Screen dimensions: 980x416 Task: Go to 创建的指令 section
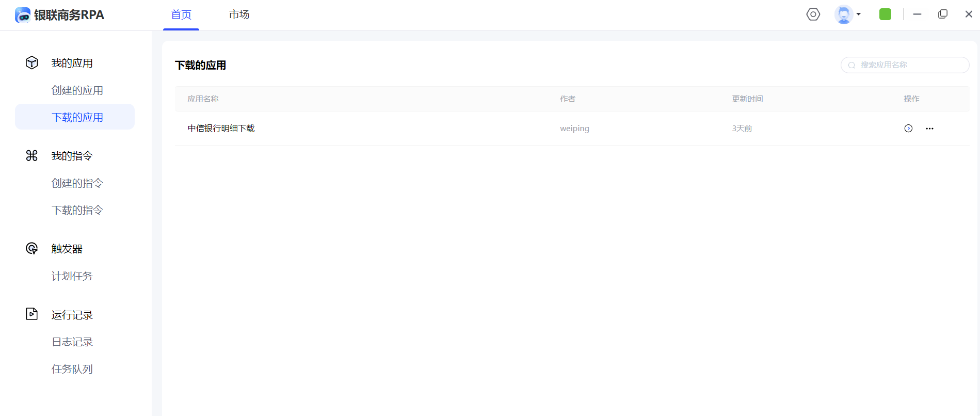[77, 183]
